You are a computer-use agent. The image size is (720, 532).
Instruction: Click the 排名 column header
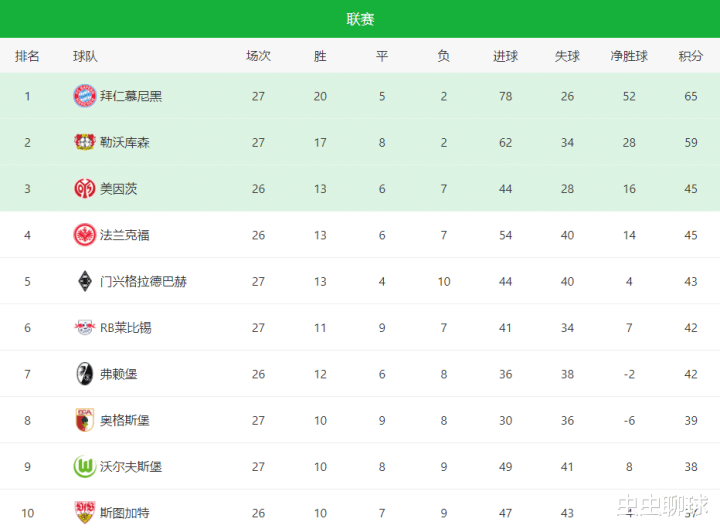point(28,56)
